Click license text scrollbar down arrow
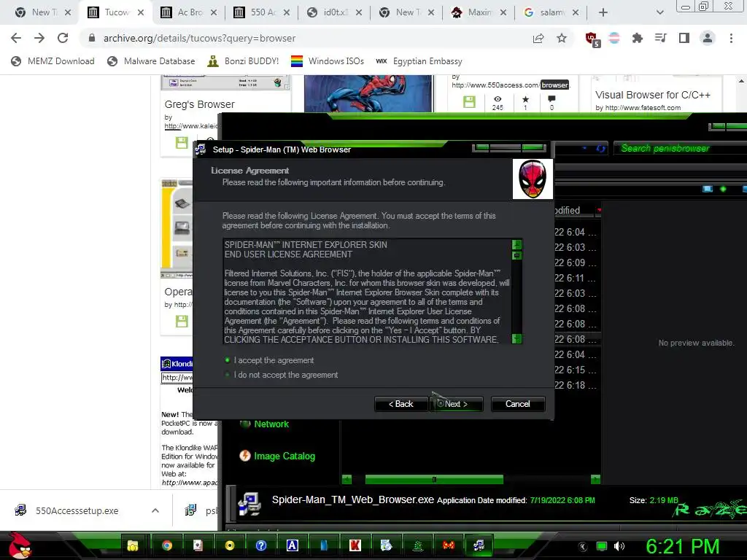Screen dimensions: 747x560 [x=516, y=338]
